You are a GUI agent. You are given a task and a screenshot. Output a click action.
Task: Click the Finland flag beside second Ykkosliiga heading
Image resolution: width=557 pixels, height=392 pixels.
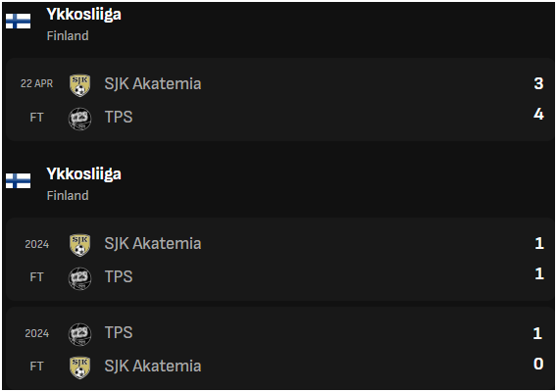pyautogui.click(x=18, y=180)
